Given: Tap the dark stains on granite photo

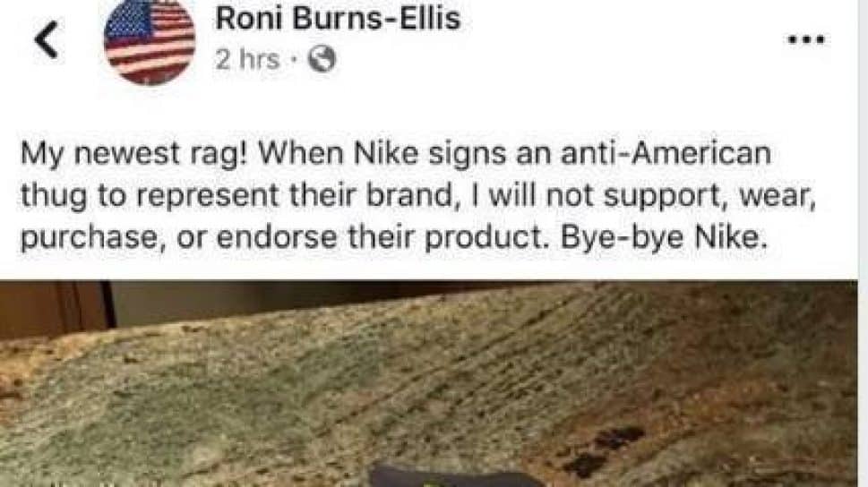Looking at the screenshot, I should pos(602,451).
